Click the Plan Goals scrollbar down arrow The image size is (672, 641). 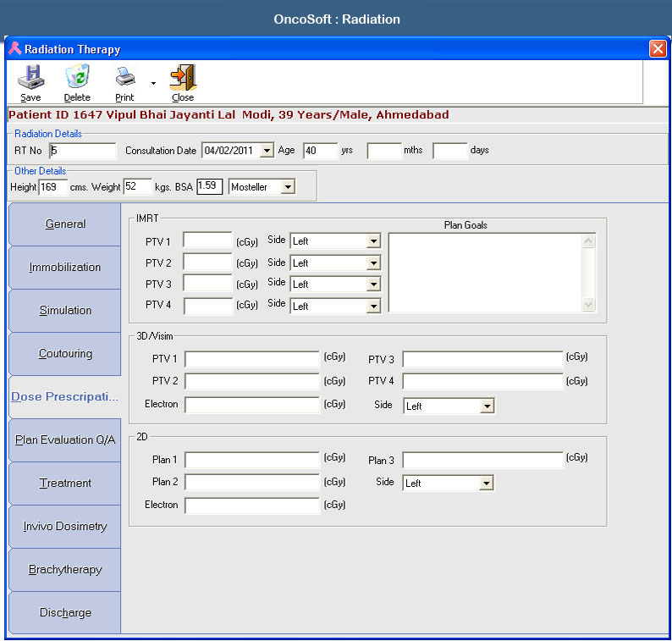pos(588,305)
